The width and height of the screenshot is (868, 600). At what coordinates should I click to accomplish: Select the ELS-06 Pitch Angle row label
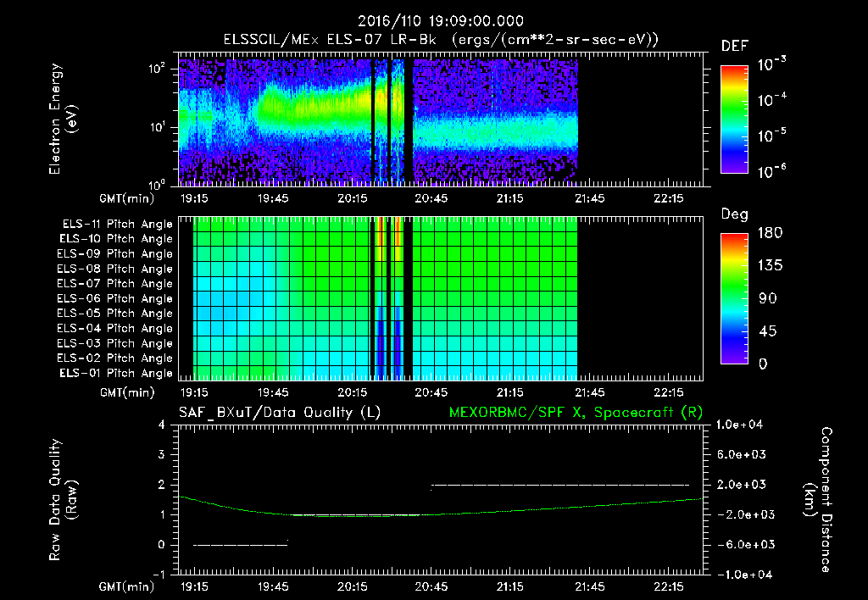tap(115, 298)
